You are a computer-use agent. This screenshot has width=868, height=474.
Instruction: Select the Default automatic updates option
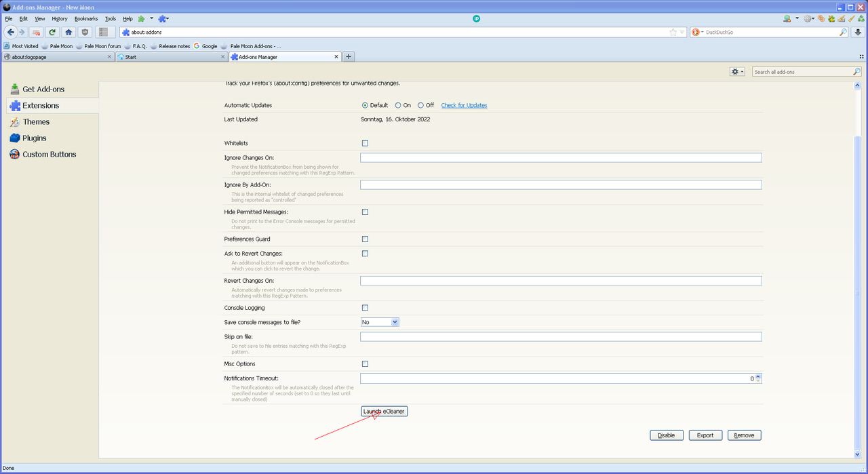point(365,105)
